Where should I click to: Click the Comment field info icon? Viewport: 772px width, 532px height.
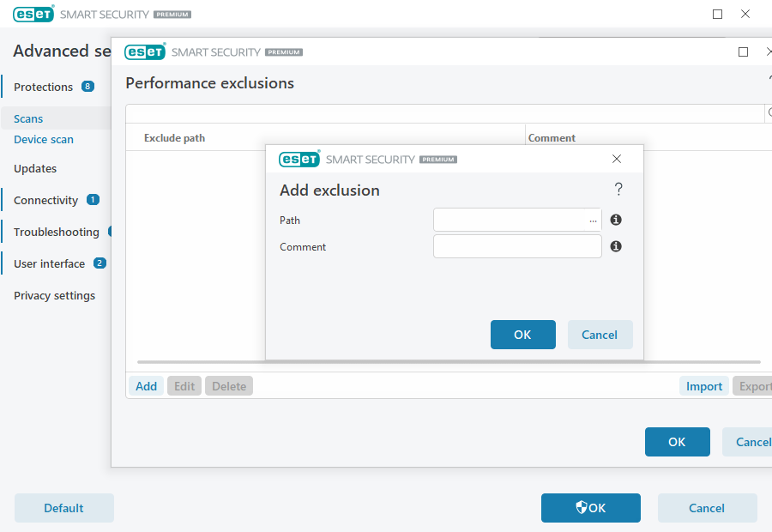(616, 246)
